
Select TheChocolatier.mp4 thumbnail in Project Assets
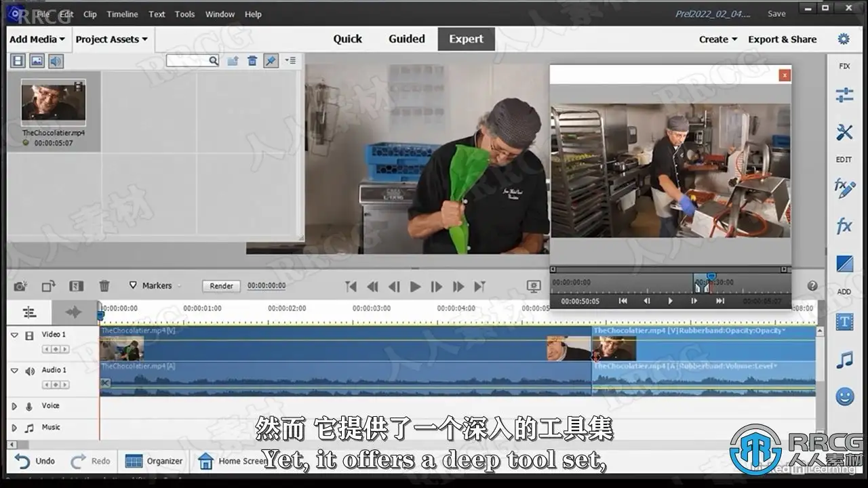tap(54, 102)
